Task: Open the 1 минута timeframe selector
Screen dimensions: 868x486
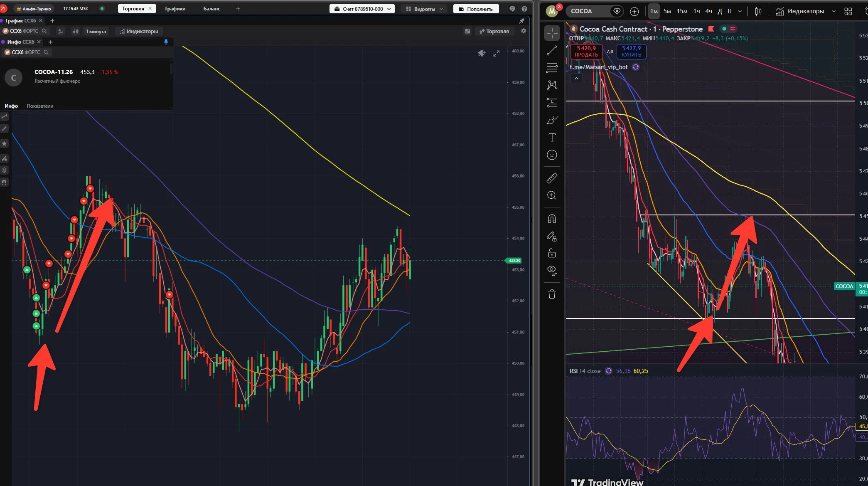Action: (96, 32)
